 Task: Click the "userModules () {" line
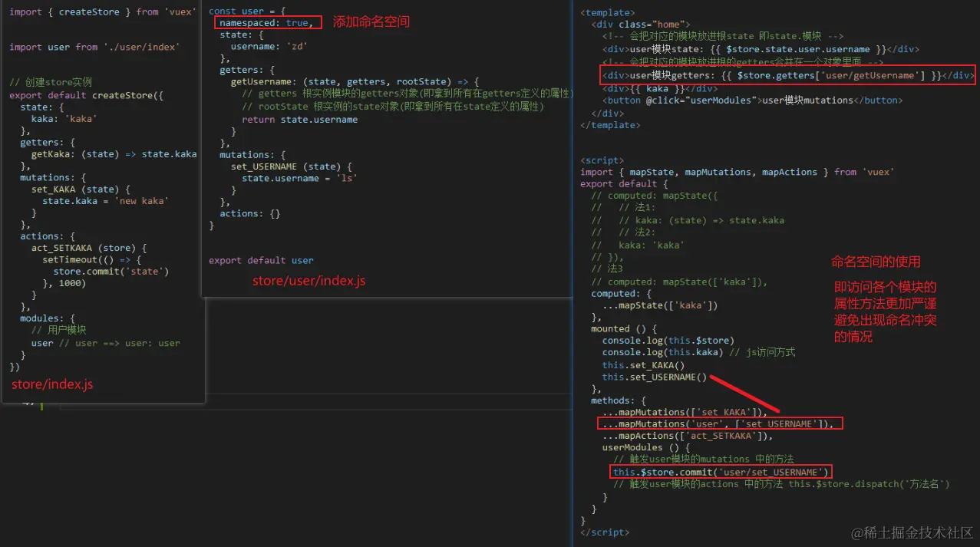point(646,447)
